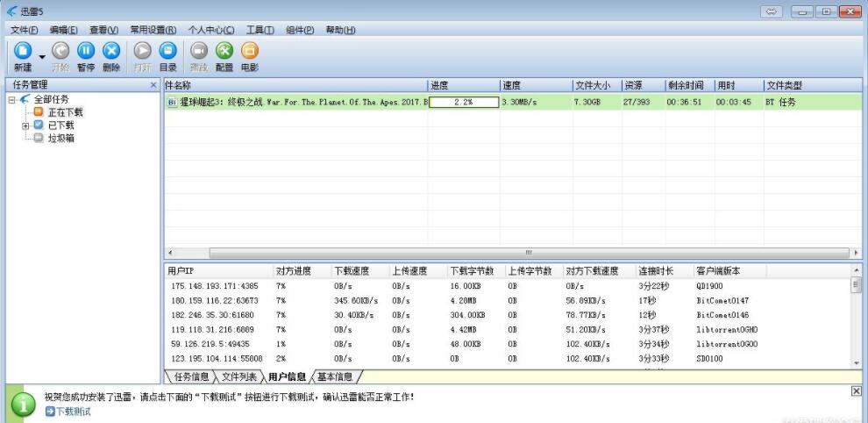Click the Thunder bird logo in title bar
This screenshot has width=868, height=423.
click(x=11, y=11)
